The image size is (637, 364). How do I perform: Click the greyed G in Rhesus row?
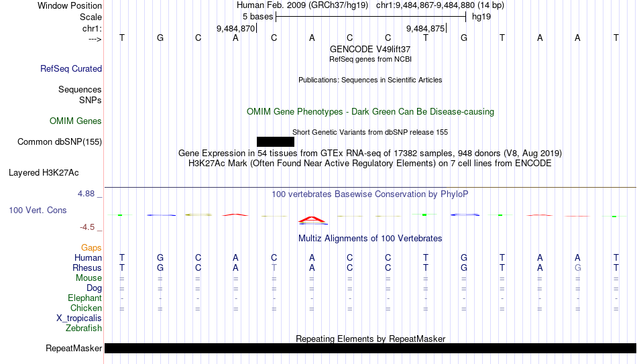[x=578, y=267]
